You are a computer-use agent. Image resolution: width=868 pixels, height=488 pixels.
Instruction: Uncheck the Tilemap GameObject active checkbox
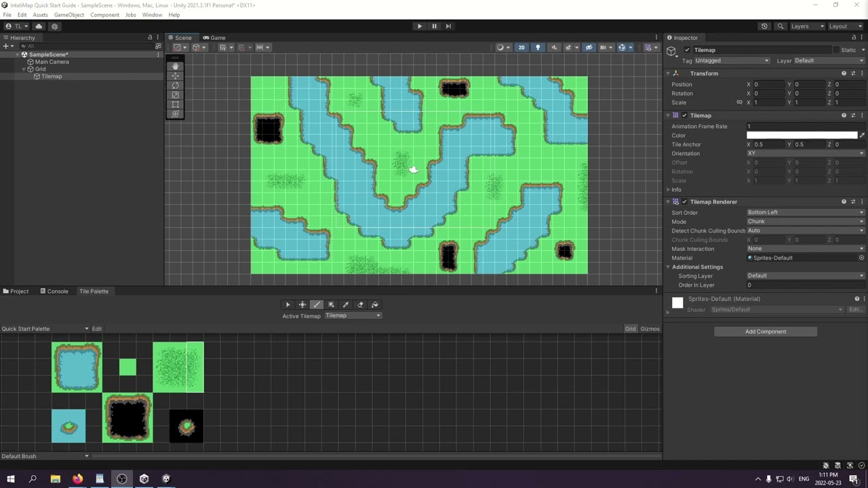[687, 50]
